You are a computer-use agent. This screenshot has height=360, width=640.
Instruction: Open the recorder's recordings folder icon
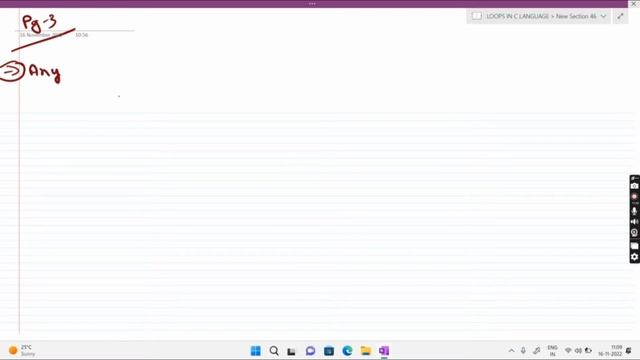pyautogui.click(x=634, y=246)
